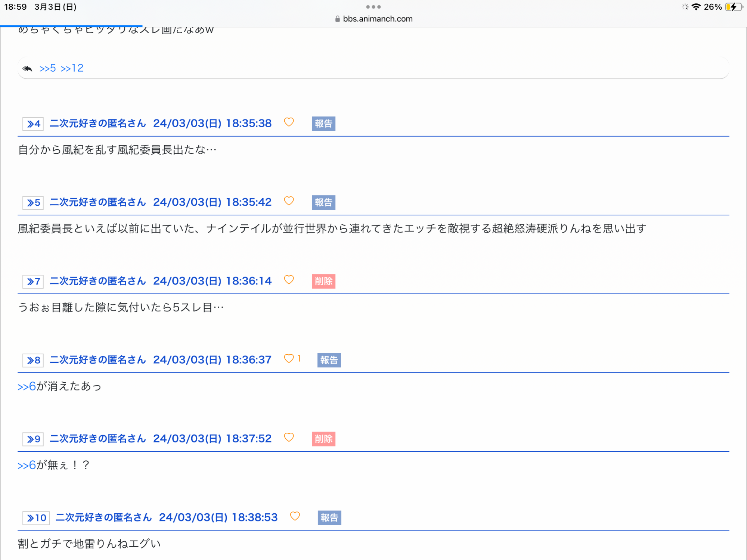This screenshot has height=560, width=747.
Task: Select post number tag >>4
Action: [x=33, y=124]
